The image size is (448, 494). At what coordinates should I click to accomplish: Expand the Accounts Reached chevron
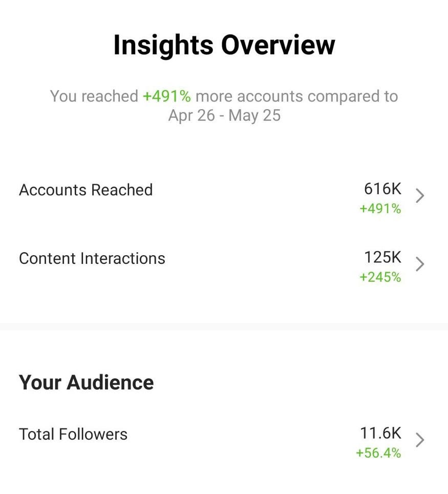(x=421, y=195)
